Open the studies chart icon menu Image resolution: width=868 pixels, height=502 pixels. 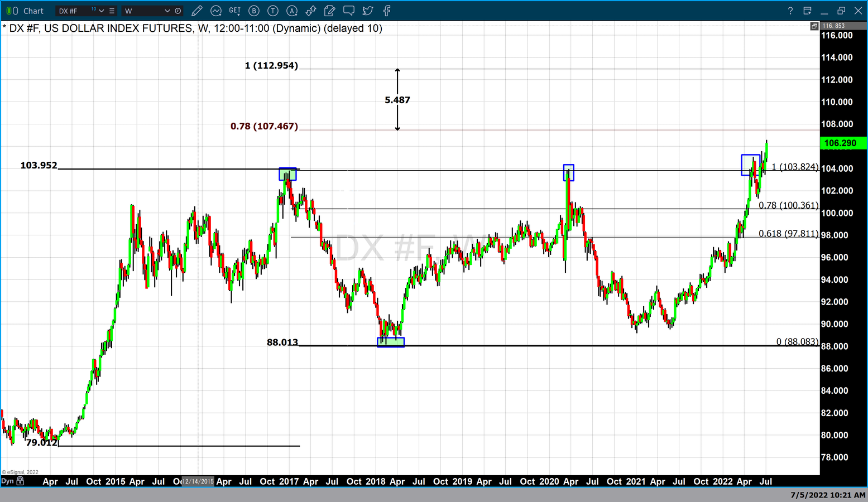coord(216,11)
